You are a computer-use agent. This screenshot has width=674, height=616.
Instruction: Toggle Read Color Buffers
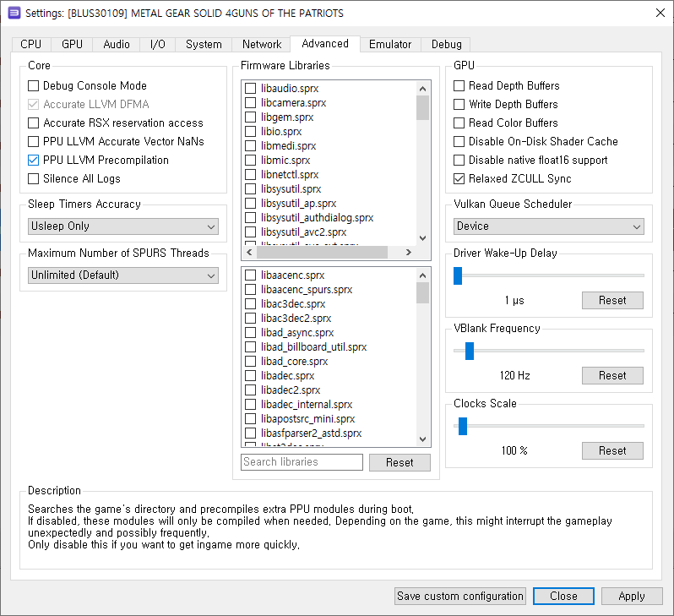tap(505, 123)
